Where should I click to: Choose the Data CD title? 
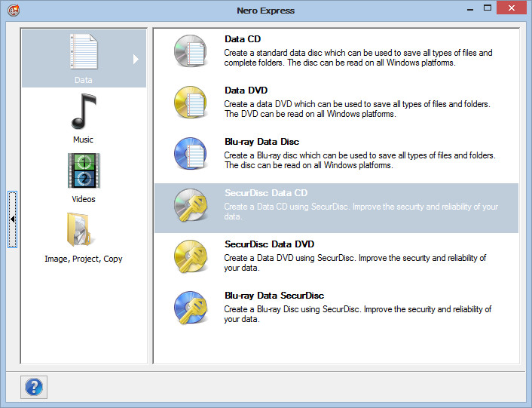[x=243, y=39]
